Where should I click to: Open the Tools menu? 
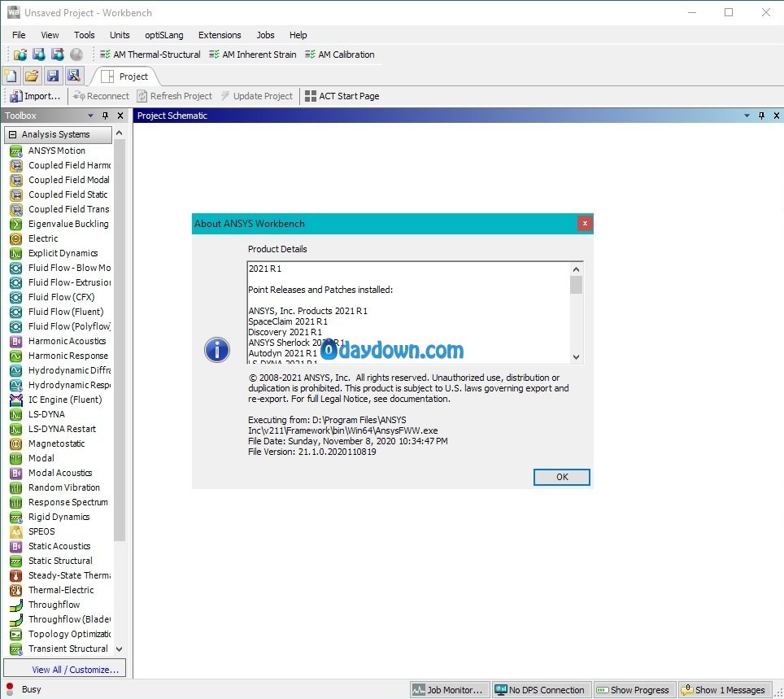84,35
